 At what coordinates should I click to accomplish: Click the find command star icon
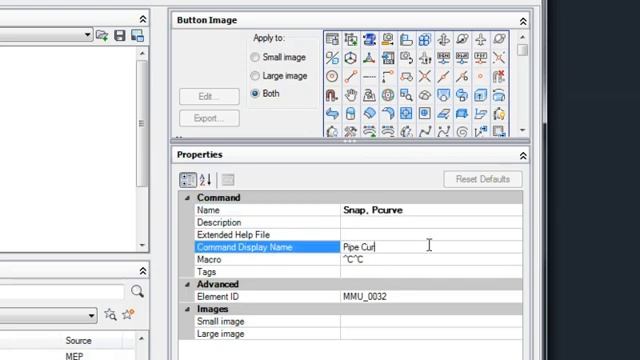(x=110, y=314)
